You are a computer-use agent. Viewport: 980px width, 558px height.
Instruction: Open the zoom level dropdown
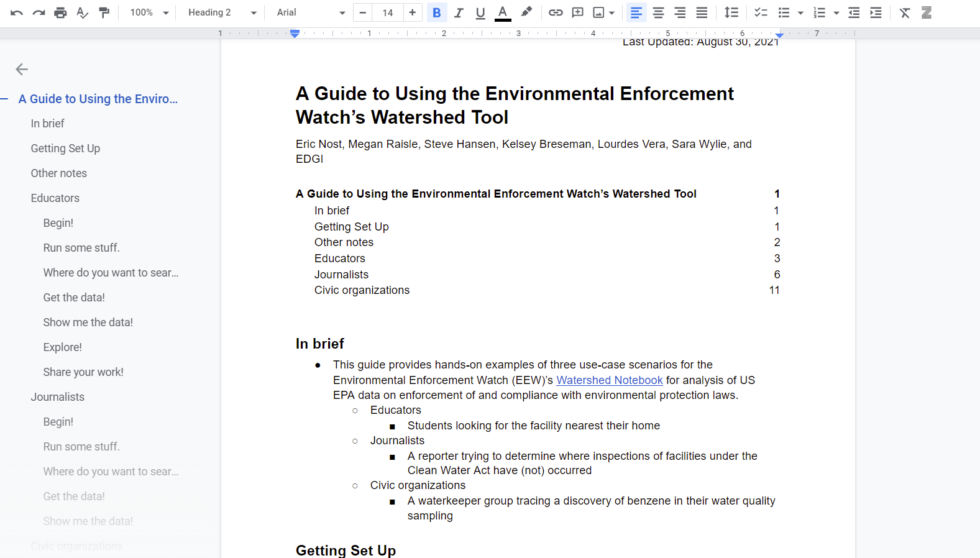[149, 12]
